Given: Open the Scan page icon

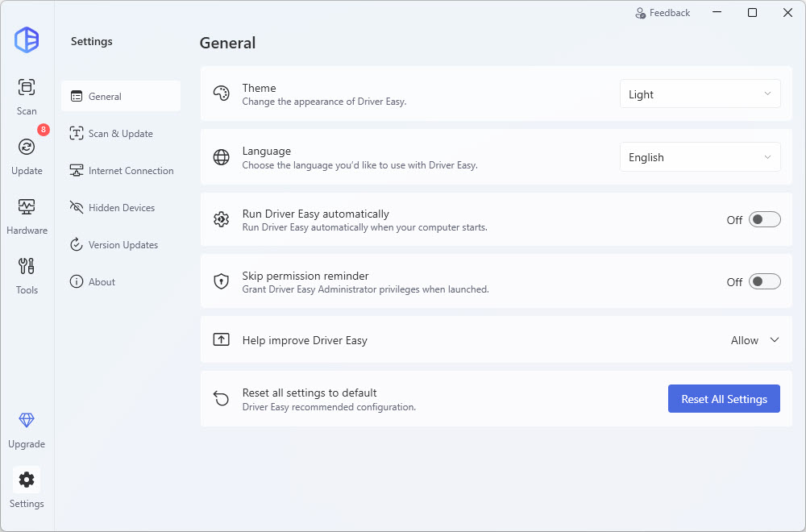Looking at the screenshot, I should pyautogui.click(x=27, y=87).
